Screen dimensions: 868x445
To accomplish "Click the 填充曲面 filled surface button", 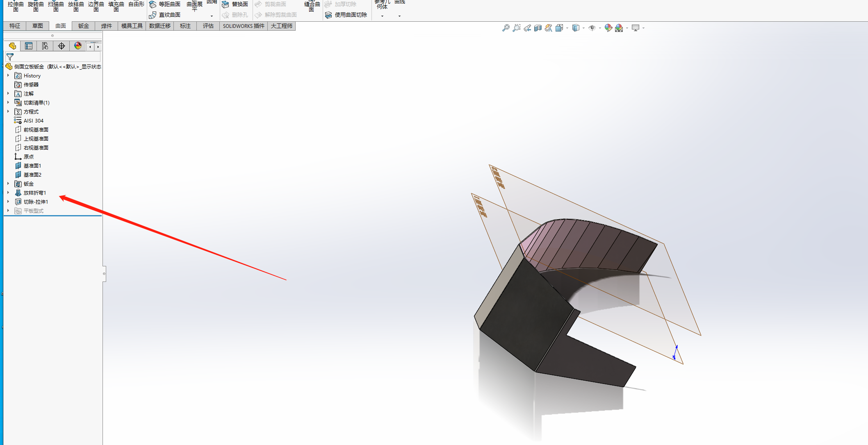I will pyautogui.click(x=116, y=6).
